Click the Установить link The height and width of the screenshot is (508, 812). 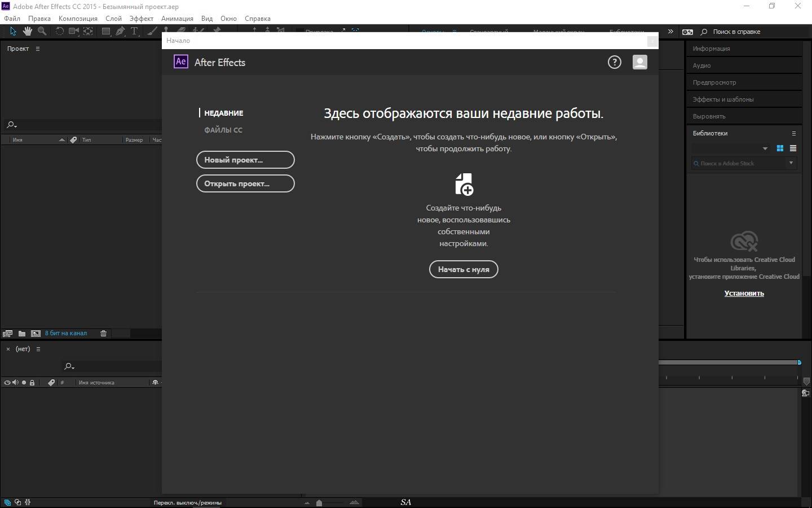click(x=744, y=294)
